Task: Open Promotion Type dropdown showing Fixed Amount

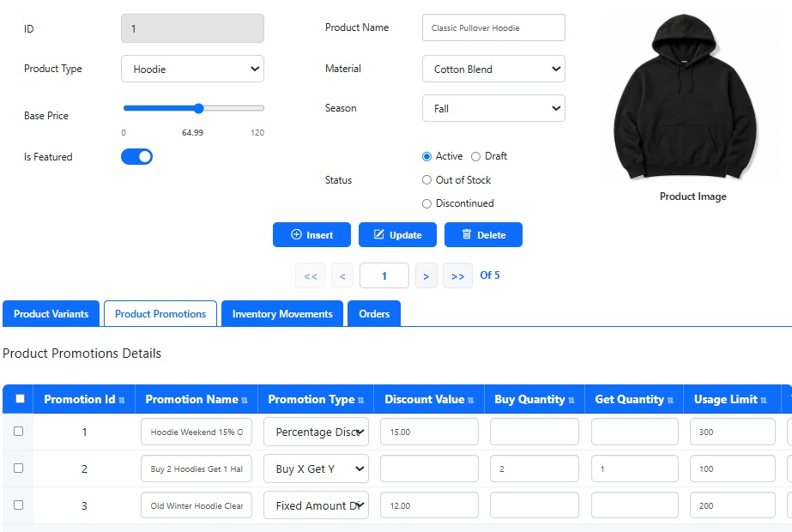Action: coord(316,505)
